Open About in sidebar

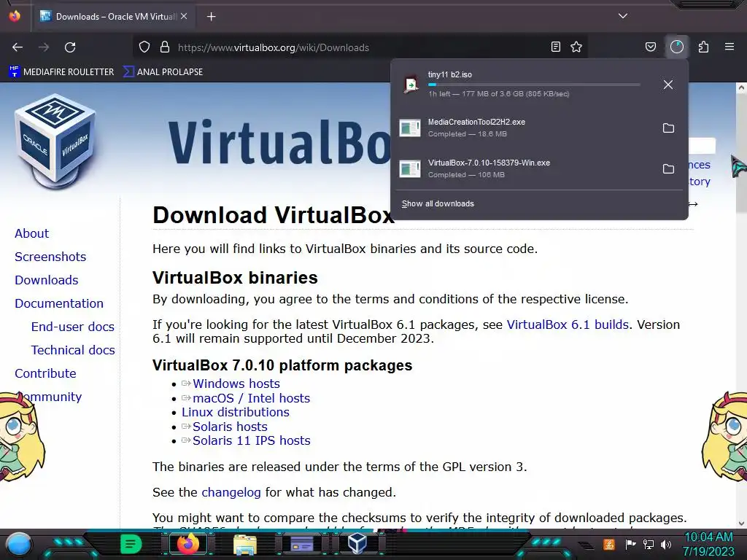coord(31,233)
